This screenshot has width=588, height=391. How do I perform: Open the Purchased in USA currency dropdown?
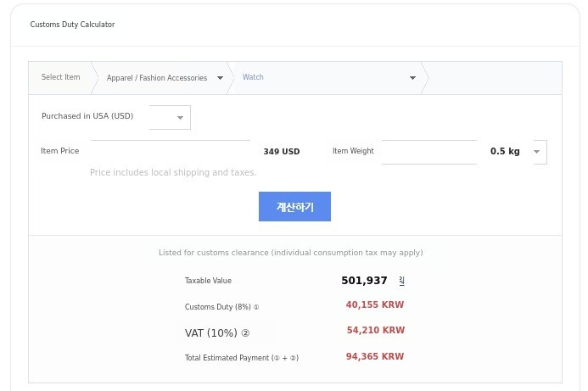[x=180, y=117]
